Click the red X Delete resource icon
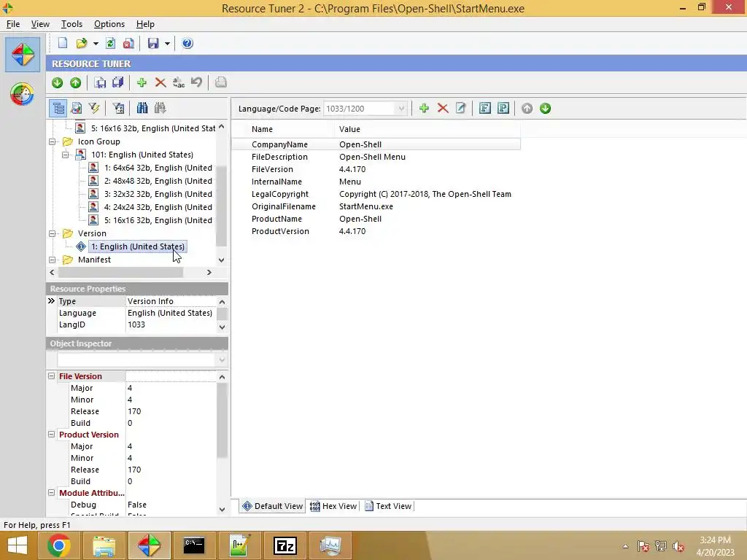This screenshot has width=747, height=560. click(160, 83)
